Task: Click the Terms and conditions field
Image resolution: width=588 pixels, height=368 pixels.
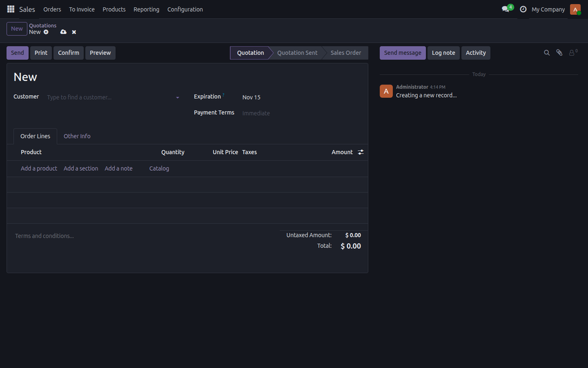Action: (x=143, y=236)
